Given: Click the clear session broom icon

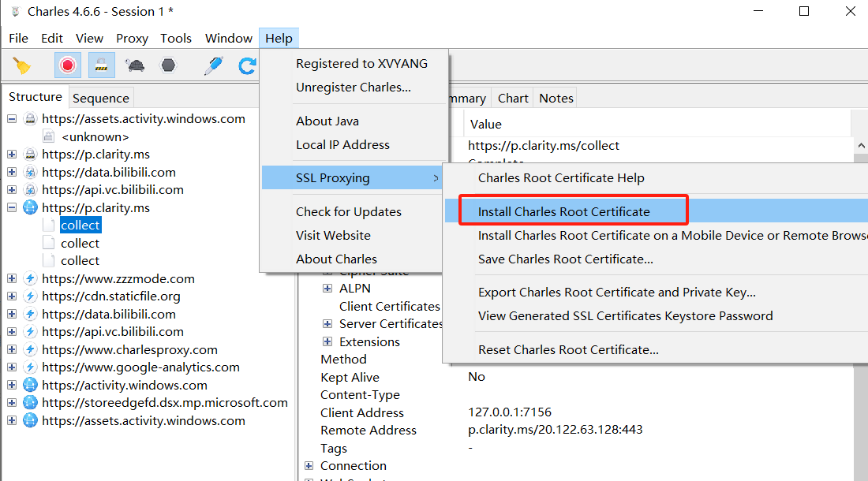Looking at the screenshot, I should click(21, 65).
